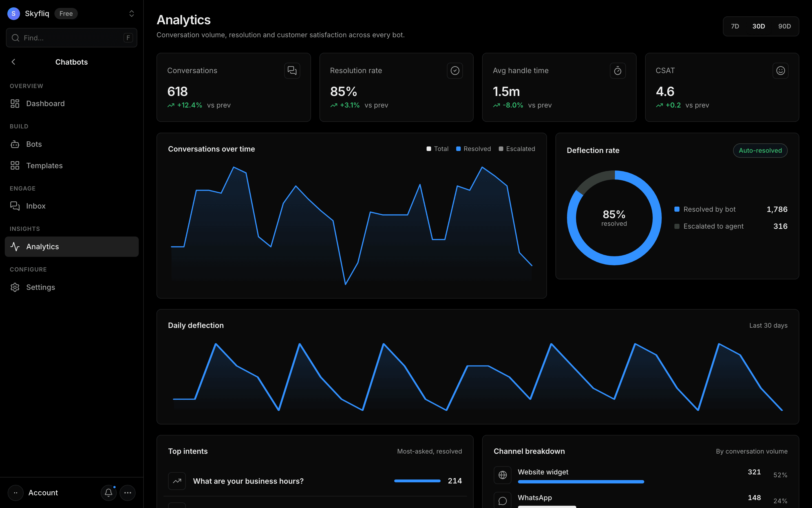This screenshot has width=812, height=508.
Task: Click the business hours intent trend icon
Action: pyautogui.click(x=177, y=481)
